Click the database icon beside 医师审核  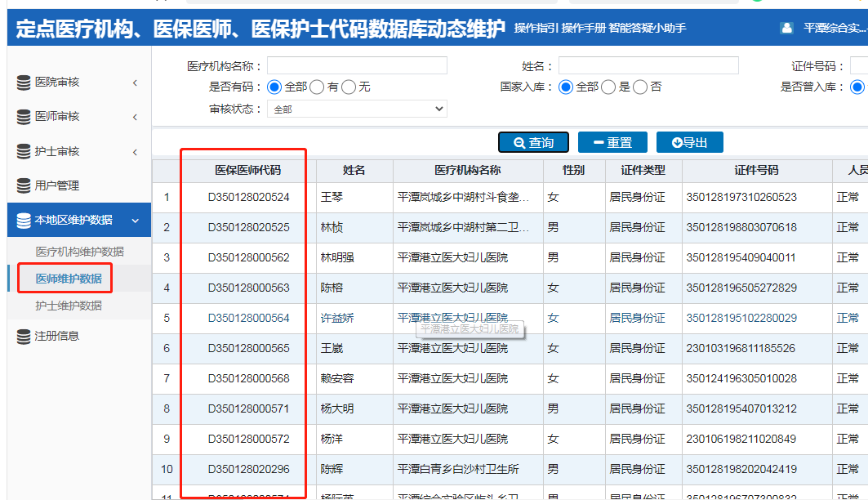[23, 117]
